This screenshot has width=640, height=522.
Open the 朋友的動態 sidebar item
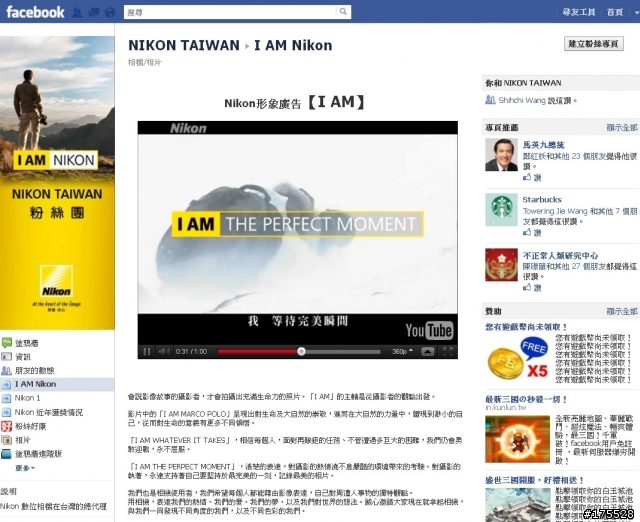(x=34, y=370)
